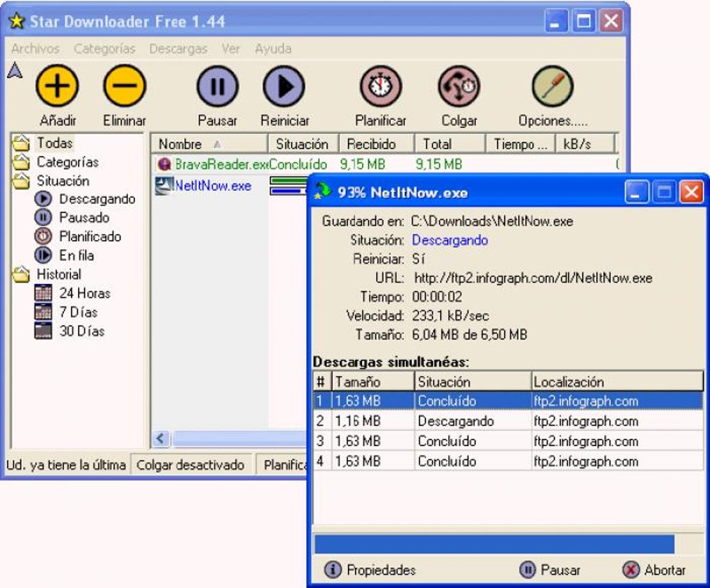Viewport: 710px width, 588px height.
Task: Select connection row 4 in list
Action: point(508,461)
